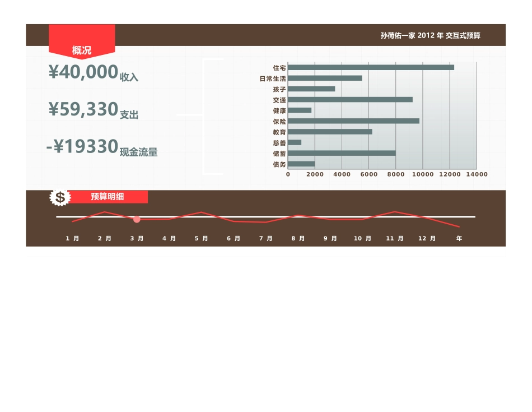
Task: Click the -¥19330 现金流量 cash flow figure
Action: click(x=102, y=147)
